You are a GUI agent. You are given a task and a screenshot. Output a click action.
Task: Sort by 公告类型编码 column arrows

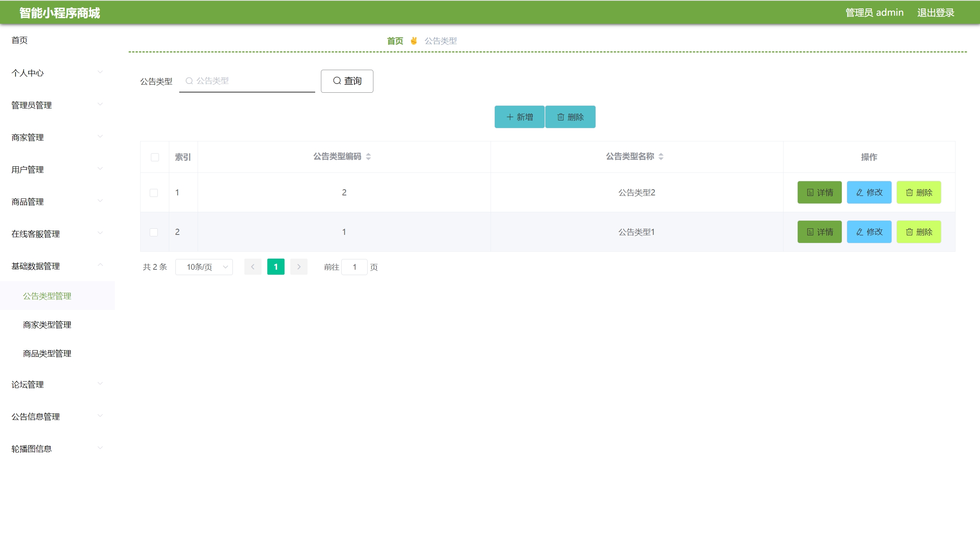368,157
